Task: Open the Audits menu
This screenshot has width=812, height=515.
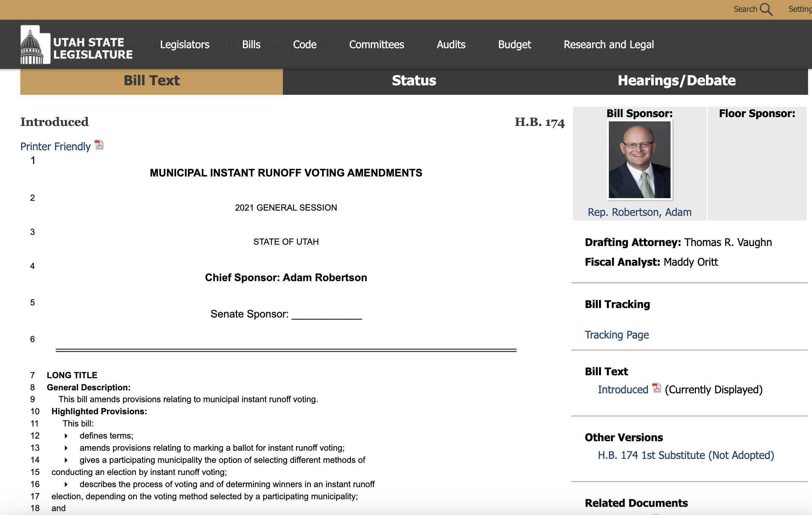Action: 451,45
